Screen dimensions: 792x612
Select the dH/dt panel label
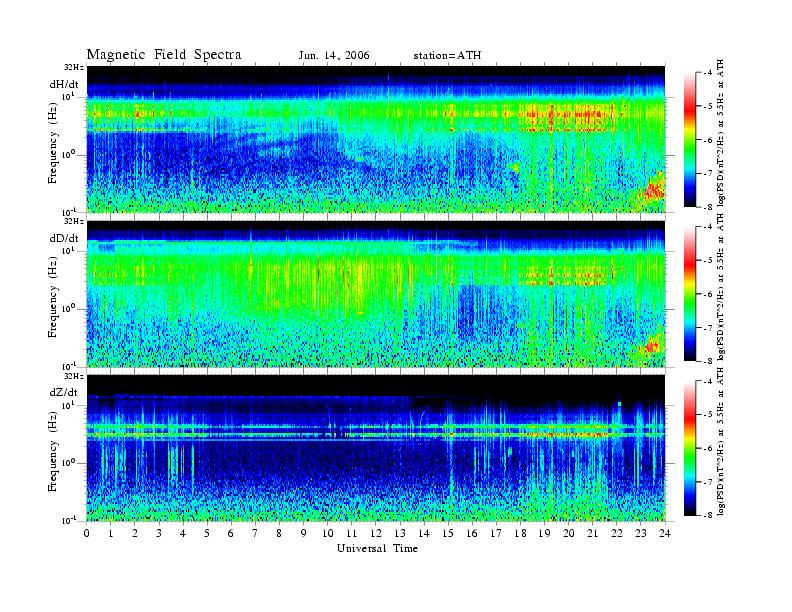point(63,84)
